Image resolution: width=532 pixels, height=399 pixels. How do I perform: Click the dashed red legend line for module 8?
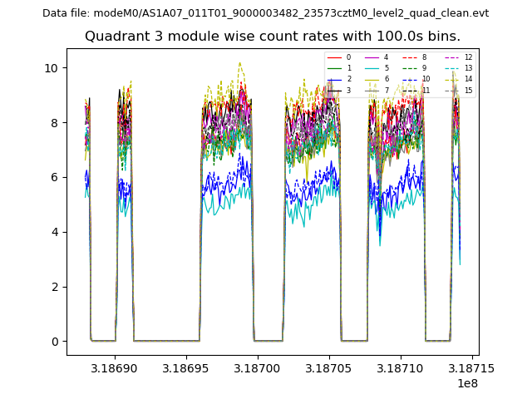pos(411,57)
